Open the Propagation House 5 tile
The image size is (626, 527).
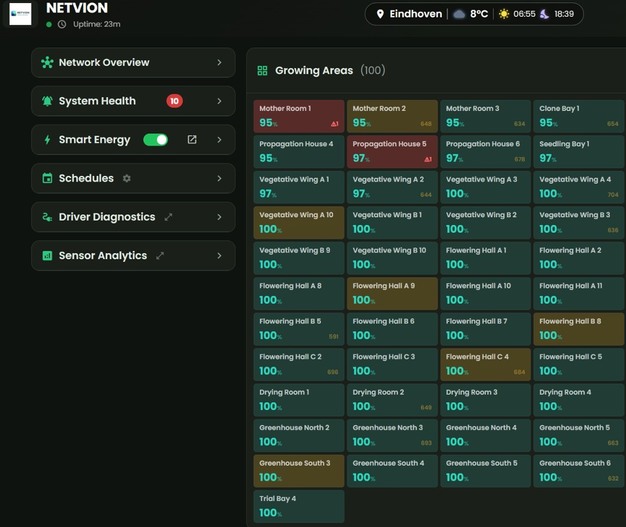click(393, 151)
